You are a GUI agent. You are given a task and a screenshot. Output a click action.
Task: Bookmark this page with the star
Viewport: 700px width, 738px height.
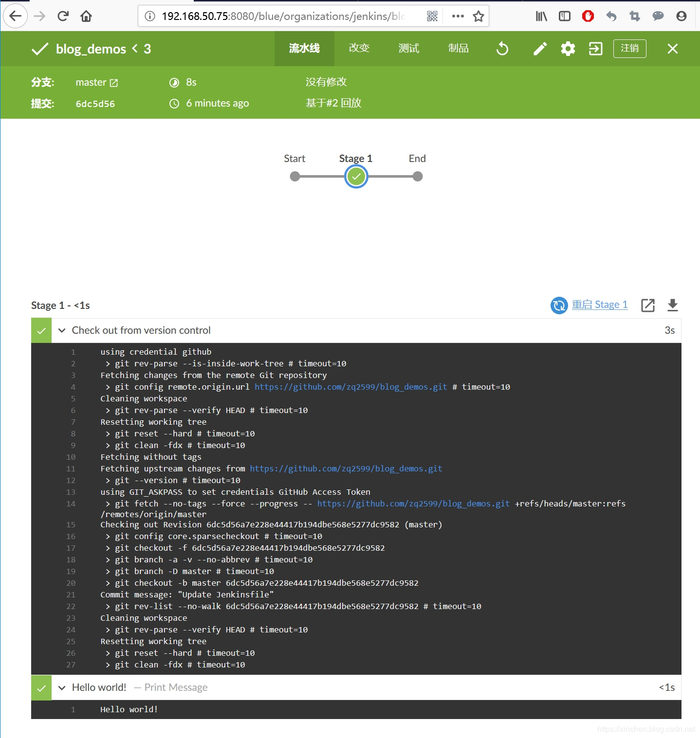click(x=479, y=16)
